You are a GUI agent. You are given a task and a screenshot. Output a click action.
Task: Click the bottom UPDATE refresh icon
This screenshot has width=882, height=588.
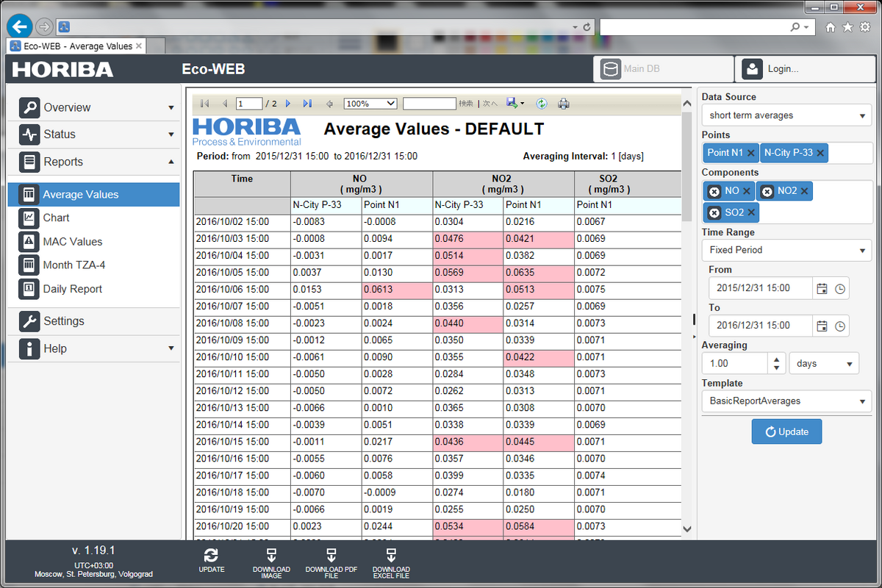pos(212,556)
